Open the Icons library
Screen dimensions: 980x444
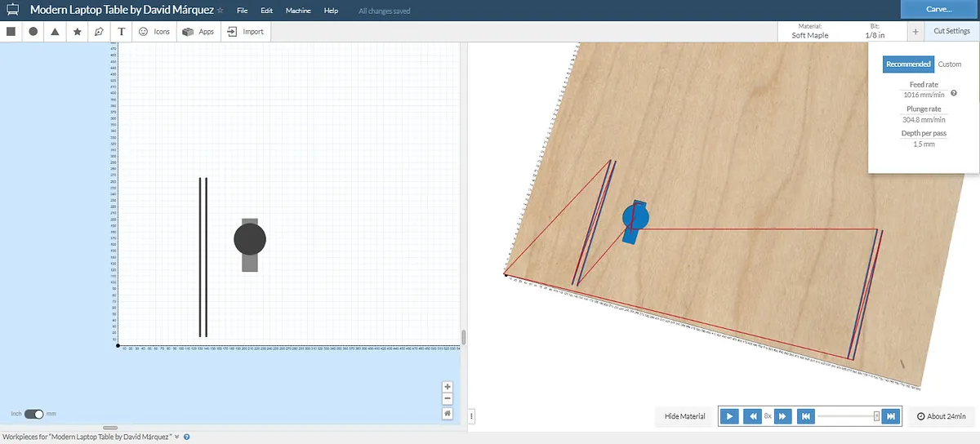[154, 32]
